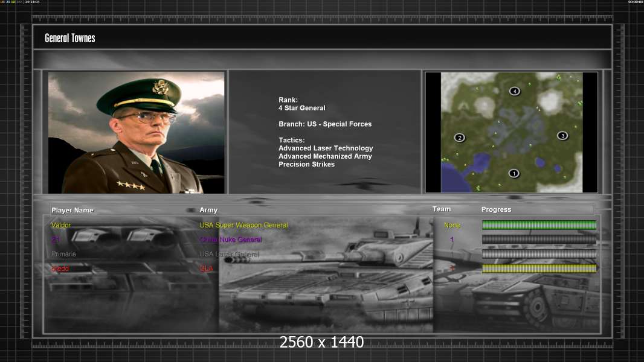This screenshot has height=362, width=644.
Task: Click the Player Name column header
Action: 72,211
